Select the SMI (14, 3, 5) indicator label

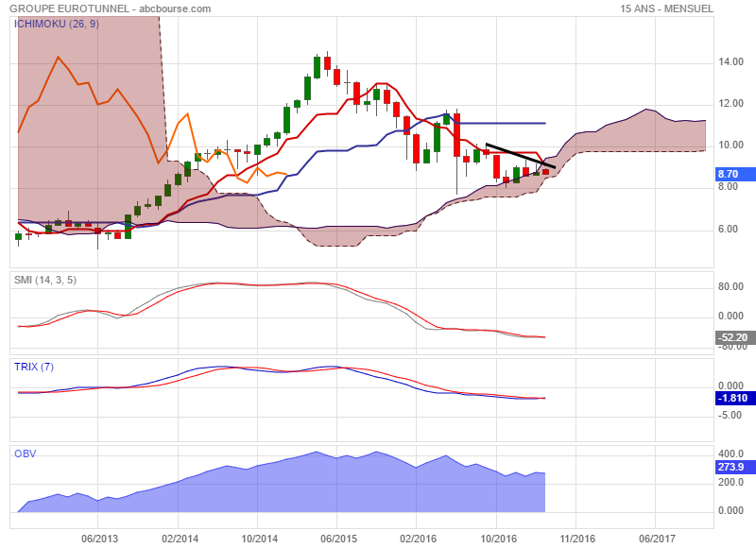point(45,280)
